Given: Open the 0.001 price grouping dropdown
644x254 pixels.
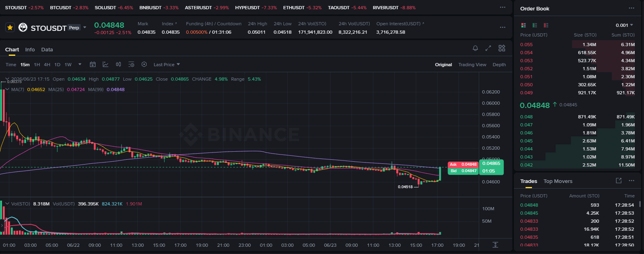Looking at the screenshot, I should coord(624,25).
